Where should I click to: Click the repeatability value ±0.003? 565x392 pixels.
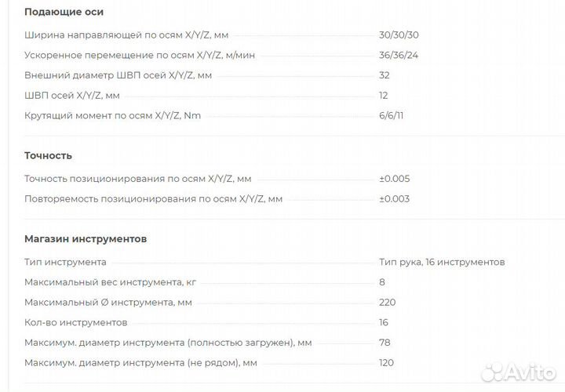coord(394,198)
